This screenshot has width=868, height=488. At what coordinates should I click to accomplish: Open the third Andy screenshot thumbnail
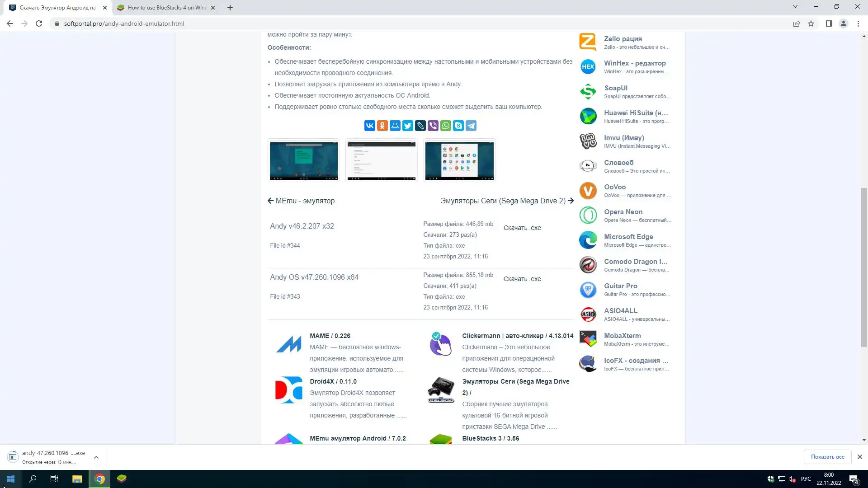(x=459, y=160)
